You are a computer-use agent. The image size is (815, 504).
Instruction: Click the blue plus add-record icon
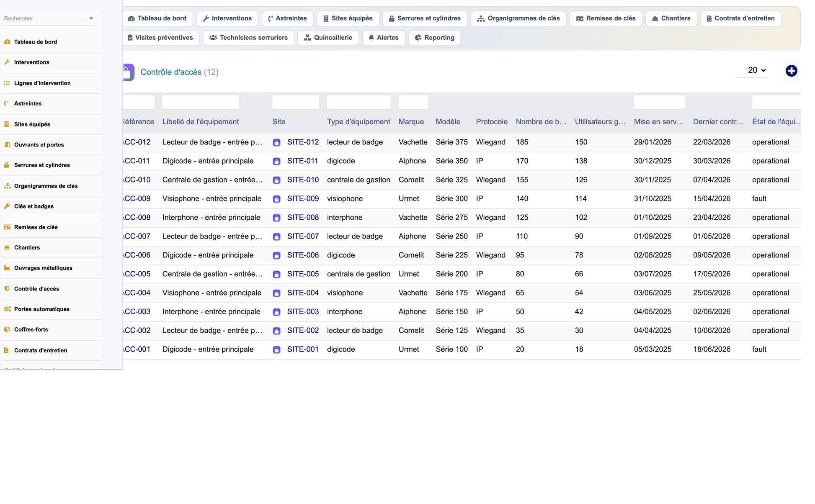791,71
